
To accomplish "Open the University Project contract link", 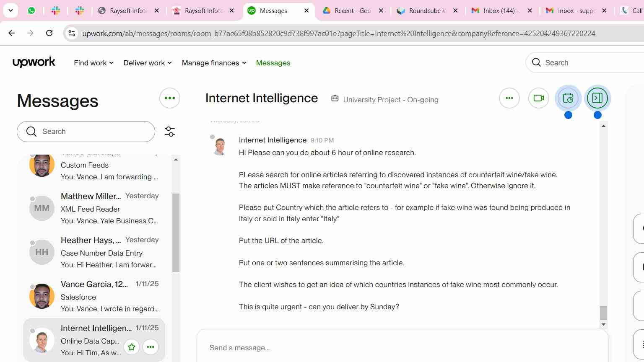I will [390, 100].
